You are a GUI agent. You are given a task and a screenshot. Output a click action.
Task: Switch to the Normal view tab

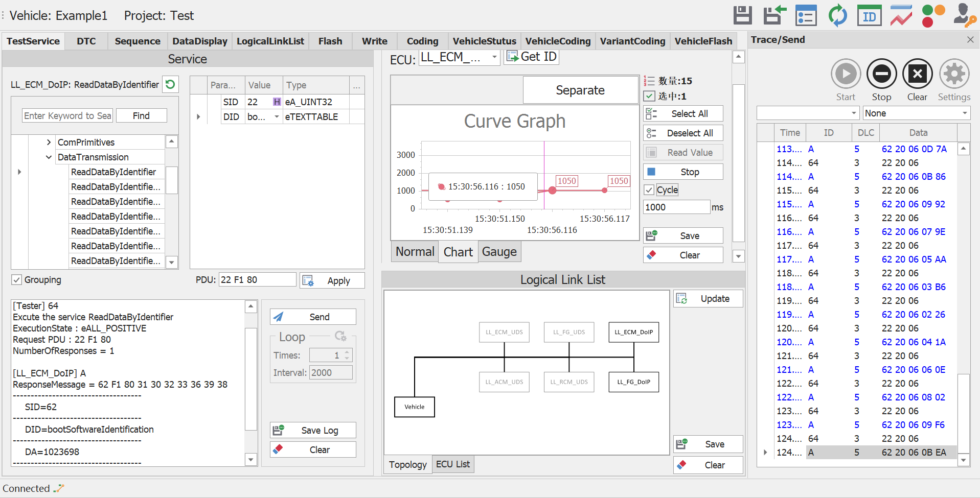tap(415, 252)
